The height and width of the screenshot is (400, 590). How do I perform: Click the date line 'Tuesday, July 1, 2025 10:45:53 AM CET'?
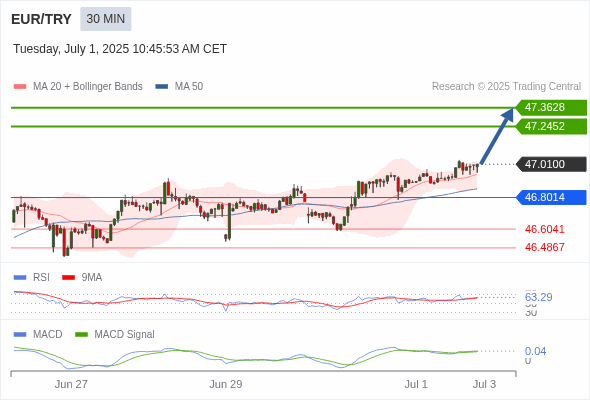click(120, 49)
